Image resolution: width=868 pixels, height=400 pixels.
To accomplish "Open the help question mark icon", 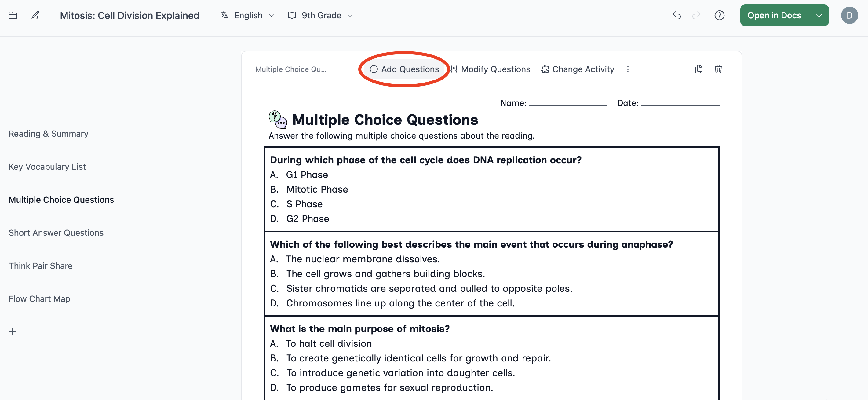I will [719, 16].
